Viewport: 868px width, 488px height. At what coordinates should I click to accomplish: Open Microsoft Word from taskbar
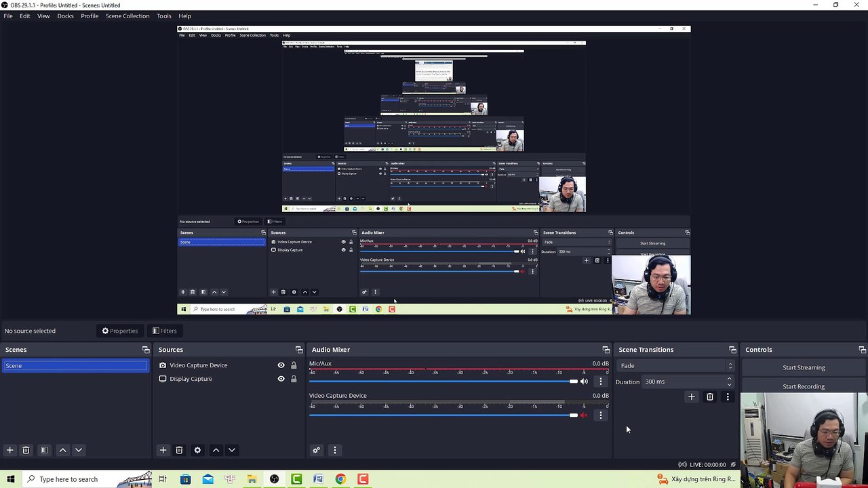tap(318, 479)
